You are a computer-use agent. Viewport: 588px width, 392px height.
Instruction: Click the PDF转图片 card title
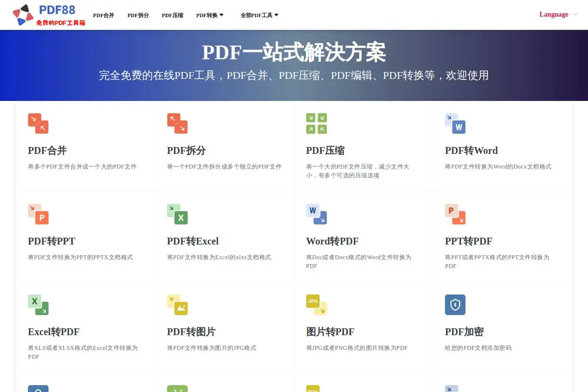pos(191,332)
